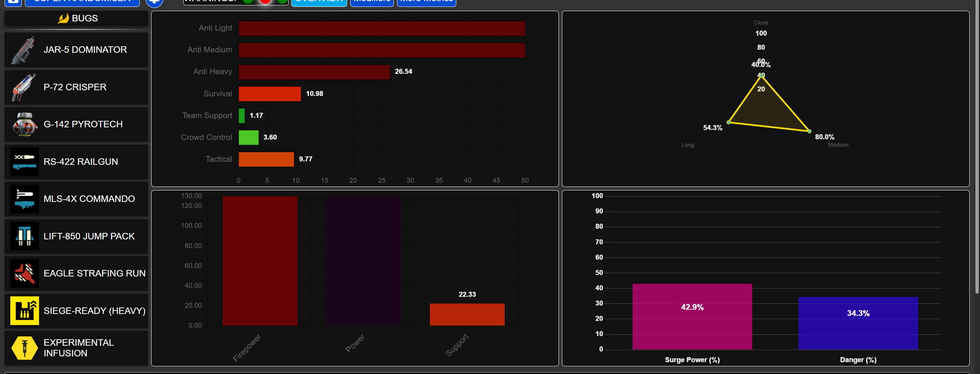980x374 pixels.
Task: Click the 'Anti Medium' axis label
Action: click(210, 50)
